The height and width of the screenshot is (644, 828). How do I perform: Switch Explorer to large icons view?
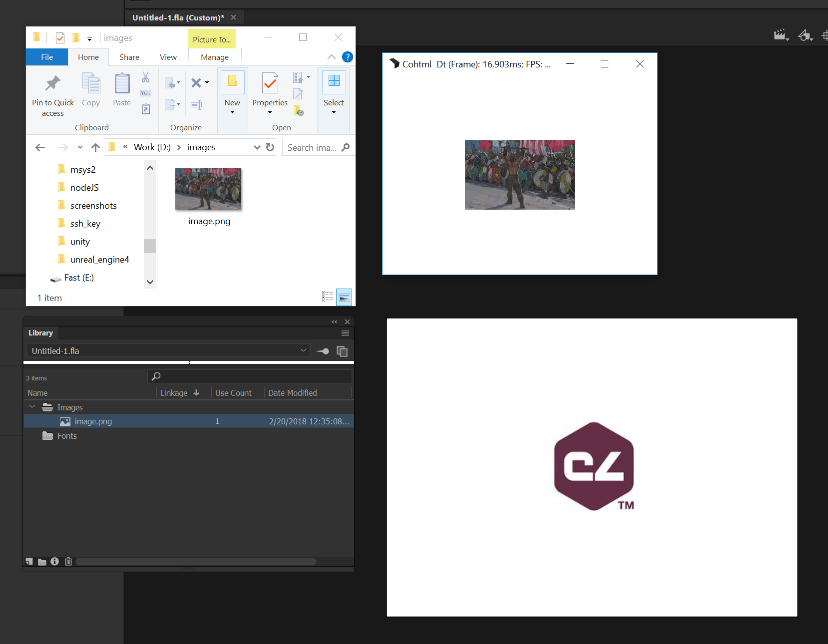tap(344, 297)
